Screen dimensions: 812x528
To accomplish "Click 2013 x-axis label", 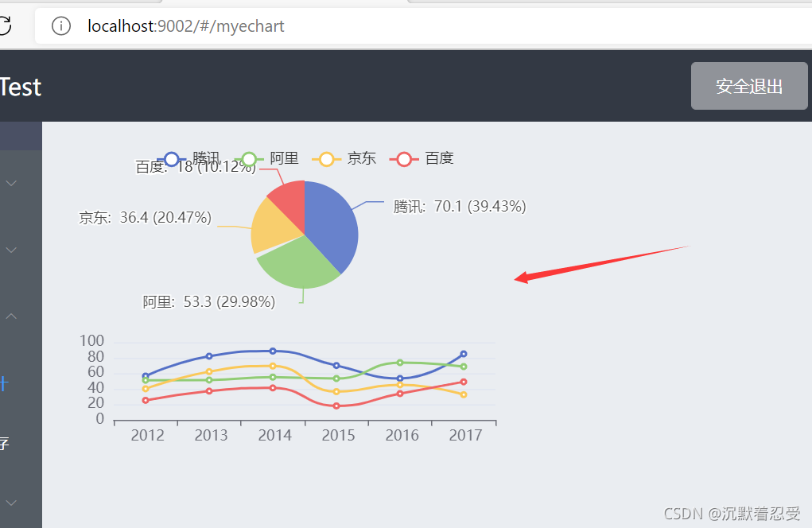I will (x=212, y=435).
